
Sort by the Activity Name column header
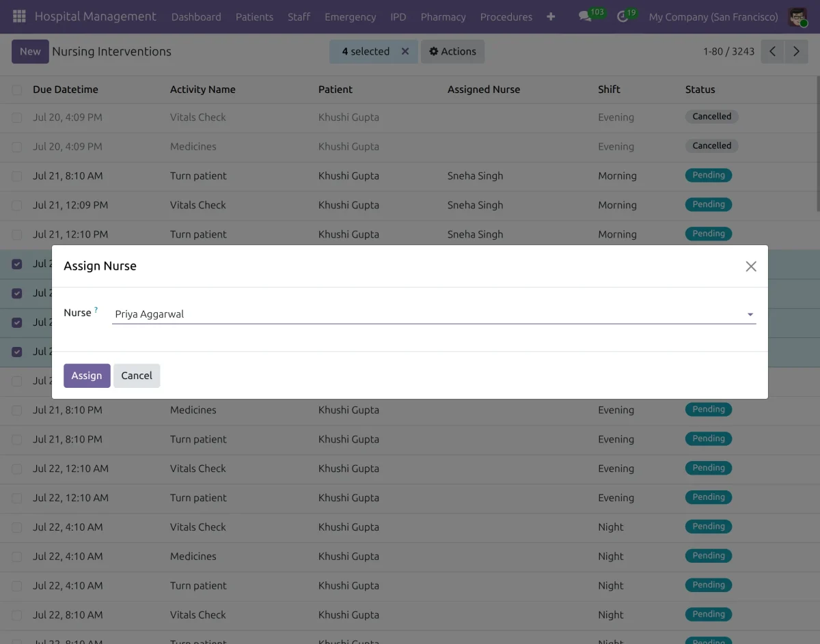pyautogui.click(x=203, y=89)
